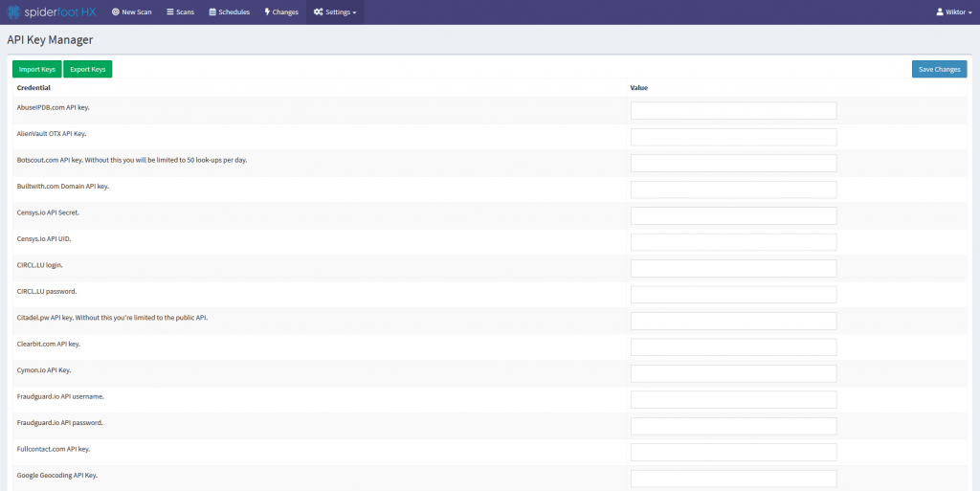This screenshot has width=980, height=491.
Task: Focus the Censys.io API Secret field
Action: click(733, 215)
